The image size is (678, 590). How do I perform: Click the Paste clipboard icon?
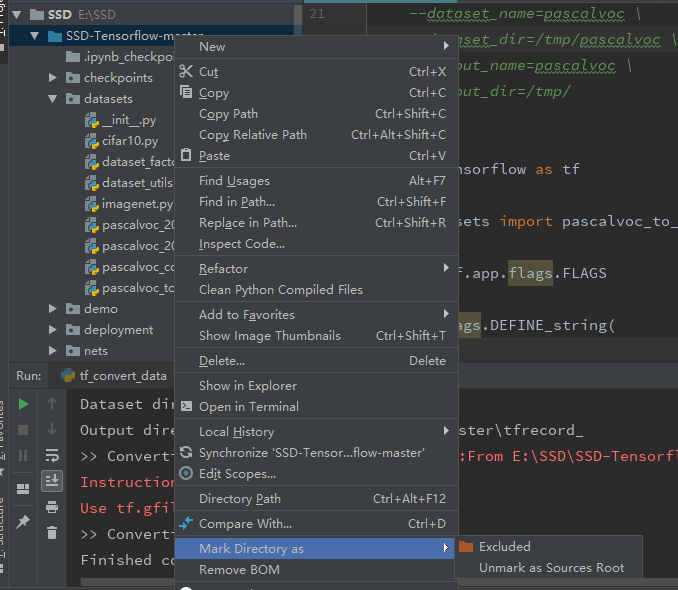tap(186, 154)
